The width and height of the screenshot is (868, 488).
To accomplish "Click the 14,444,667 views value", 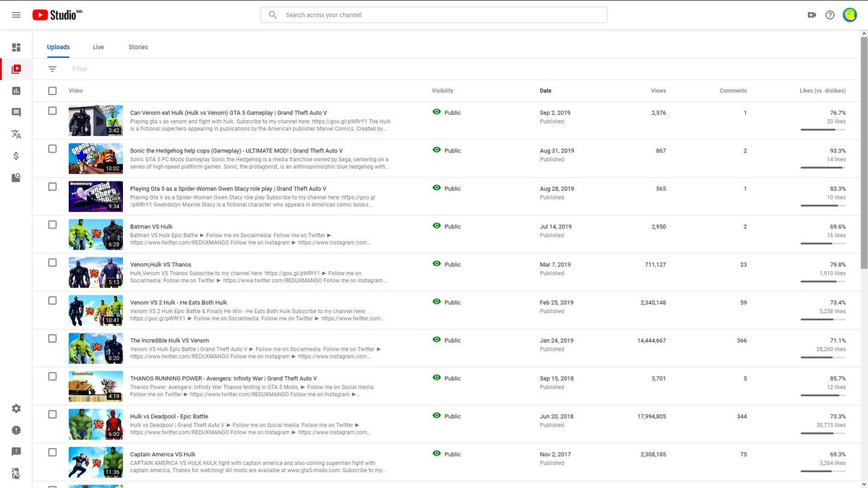I will (652, 341).
